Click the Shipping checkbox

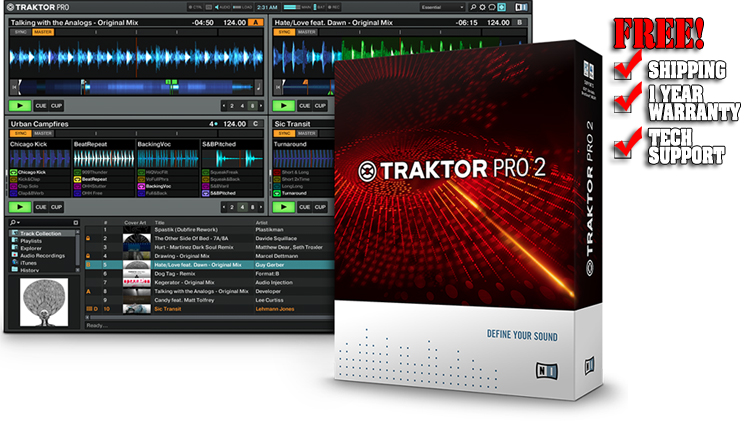(622, 72)
